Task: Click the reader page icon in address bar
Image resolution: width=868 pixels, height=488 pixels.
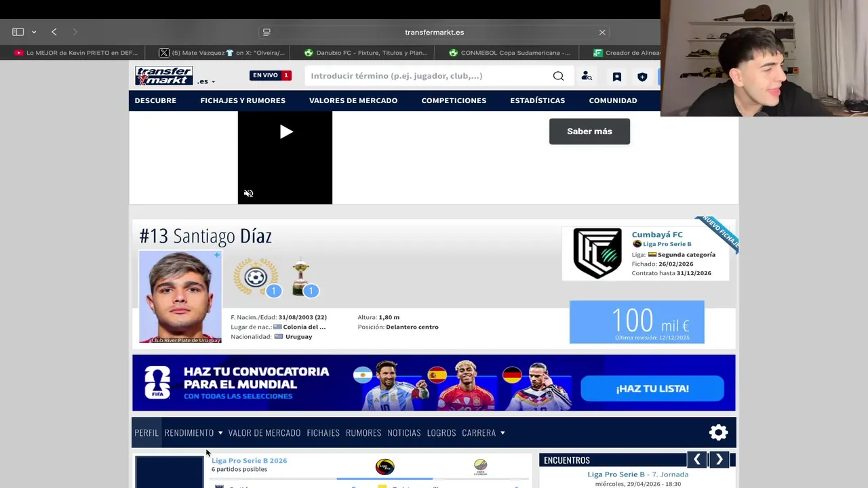Action: click(x=267, y=32)
